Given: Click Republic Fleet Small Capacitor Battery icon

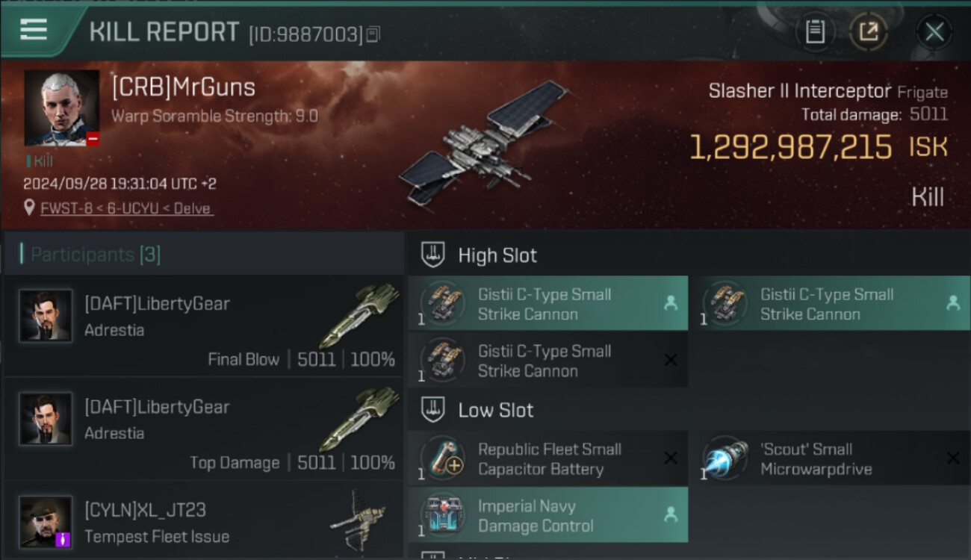Looking at the screenshot, I should (443, 458).
